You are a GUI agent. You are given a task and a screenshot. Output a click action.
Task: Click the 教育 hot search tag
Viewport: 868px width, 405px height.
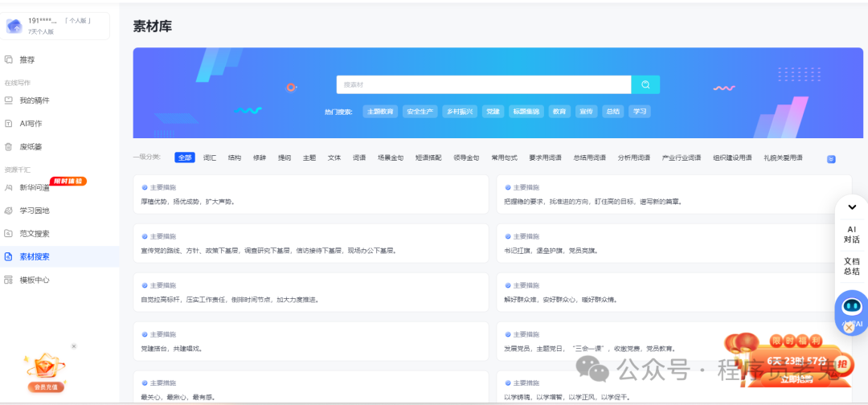point(559,111)
